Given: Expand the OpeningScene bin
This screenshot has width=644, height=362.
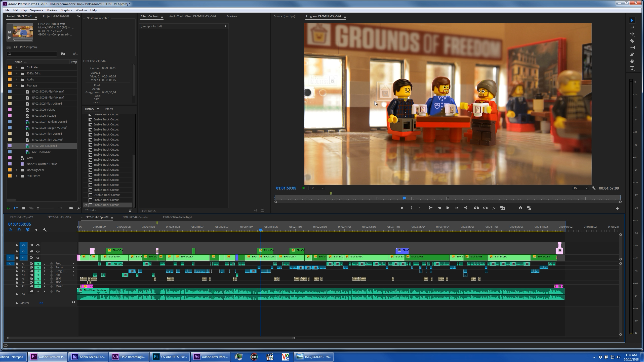Looking at the screenshot, I should pyautogui.click(x=17, y=170).
